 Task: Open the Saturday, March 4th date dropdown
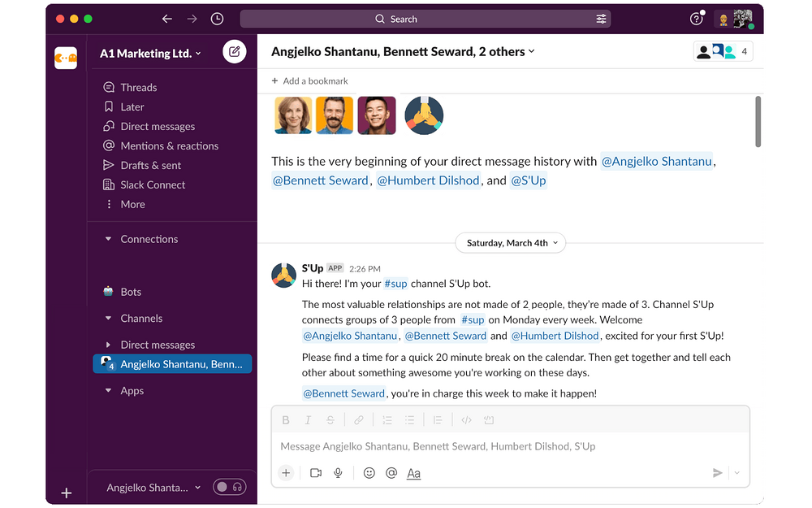[x=511, y=243]
